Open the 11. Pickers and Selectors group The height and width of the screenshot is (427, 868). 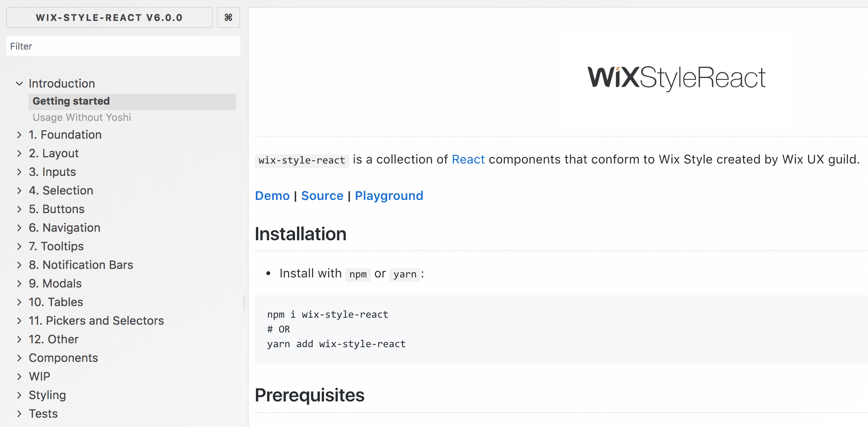(96, 320)
